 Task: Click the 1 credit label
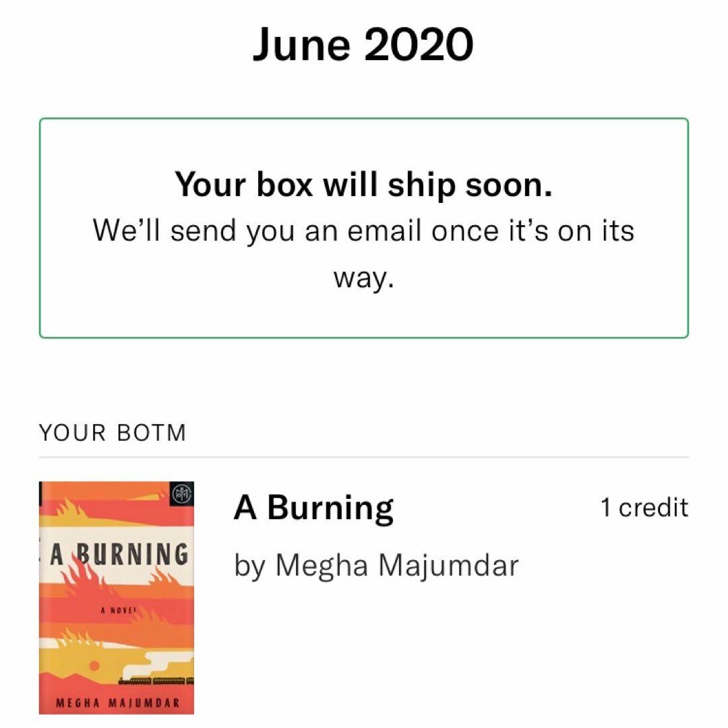tap(644, 508)
